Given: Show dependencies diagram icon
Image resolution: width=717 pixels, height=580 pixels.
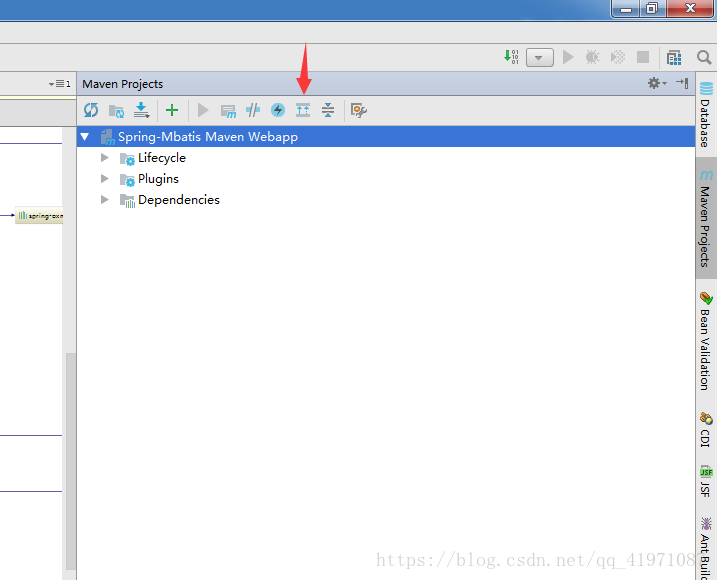Looking at the screenshot, I should (x=303, y=110).
